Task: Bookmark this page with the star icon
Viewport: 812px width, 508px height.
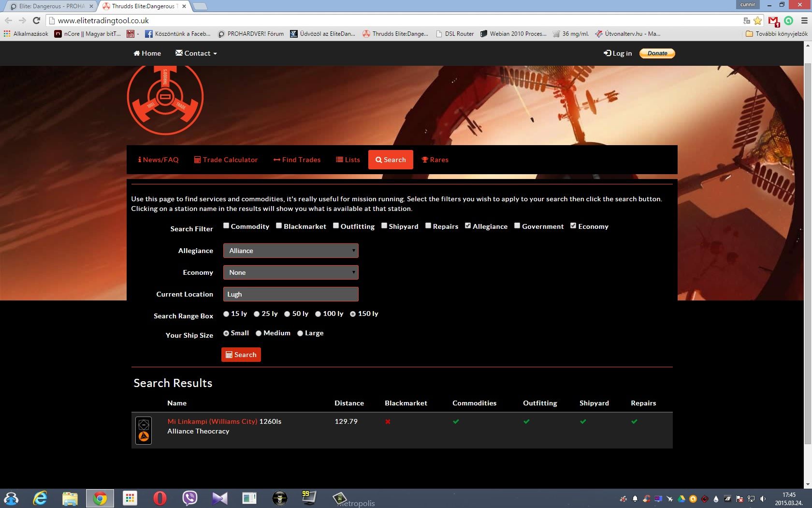Action: [x=758, y=20]
